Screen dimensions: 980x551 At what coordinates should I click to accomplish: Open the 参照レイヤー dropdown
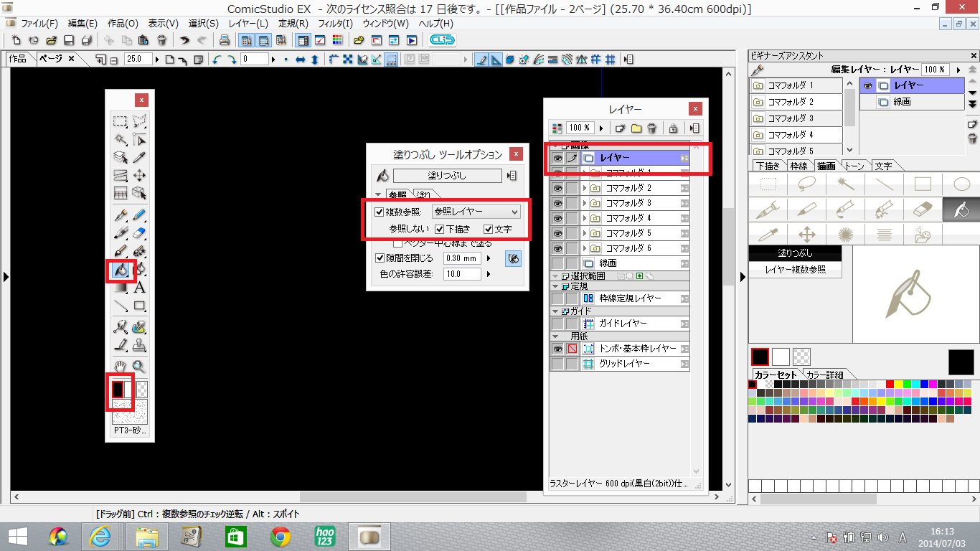(x=476, y=212)
